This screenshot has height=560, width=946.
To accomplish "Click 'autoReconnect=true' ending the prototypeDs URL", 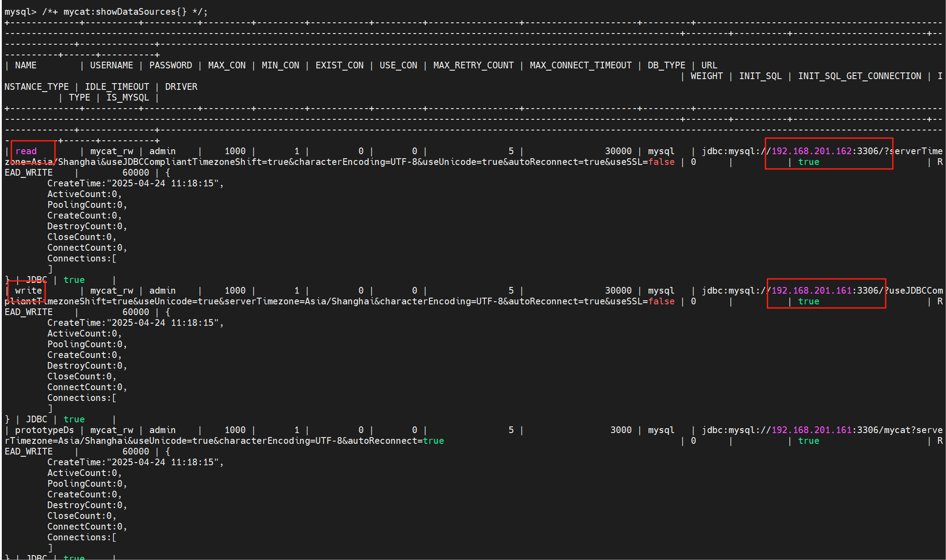I will pos(396,441).
